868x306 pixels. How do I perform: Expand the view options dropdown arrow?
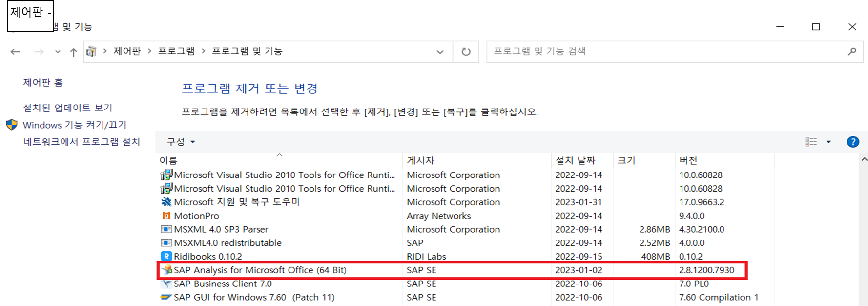(828, 142)
